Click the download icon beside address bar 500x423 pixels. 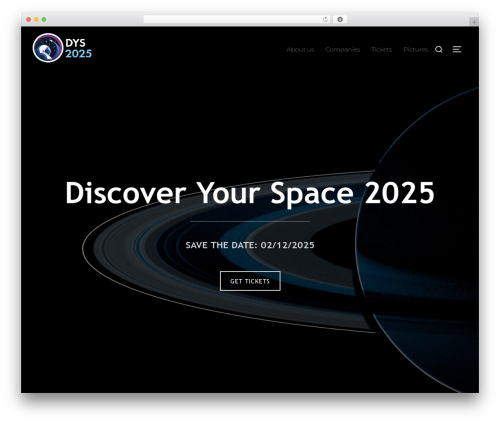point(340,20)
